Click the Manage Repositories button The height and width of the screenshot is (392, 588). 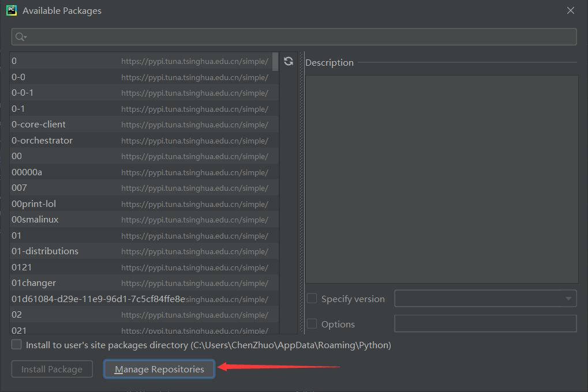tap(159, 369)
